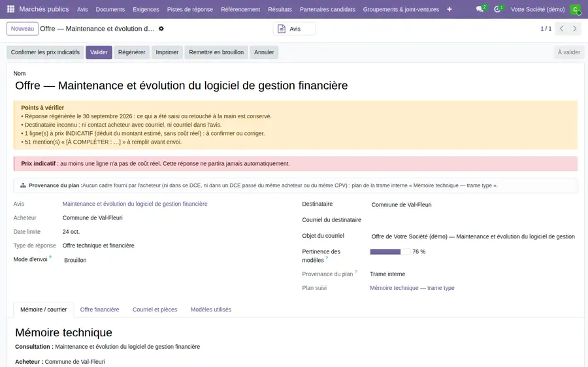Click Acheteur value Commune de Val-Fleuri
Screen dimensions: 588x367
(93, 218)
